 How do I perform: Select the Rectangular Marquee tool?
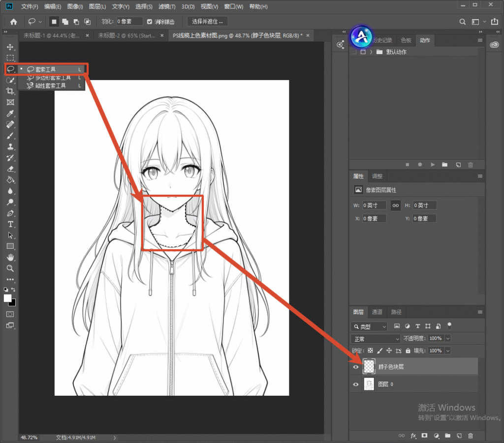click(10, 58)
